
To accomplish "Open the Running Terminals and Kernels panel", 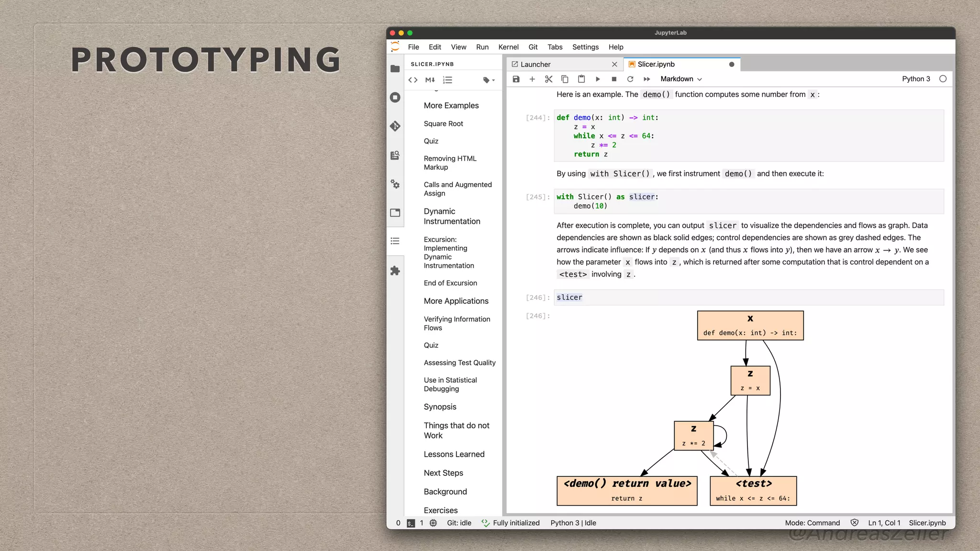I will [x=395, y=98].
